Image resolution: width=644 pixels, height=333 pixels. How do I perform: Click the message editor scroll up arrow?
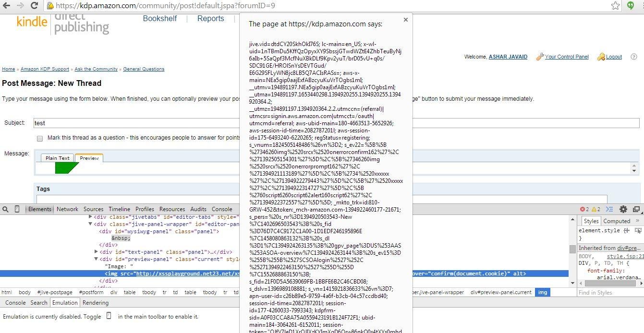[x=634, y=166]
